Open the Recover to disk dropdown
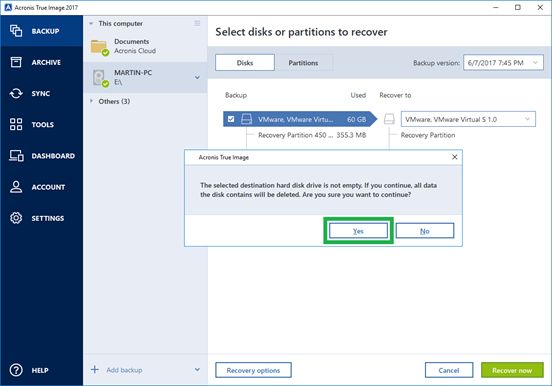 tap(468, 119)
